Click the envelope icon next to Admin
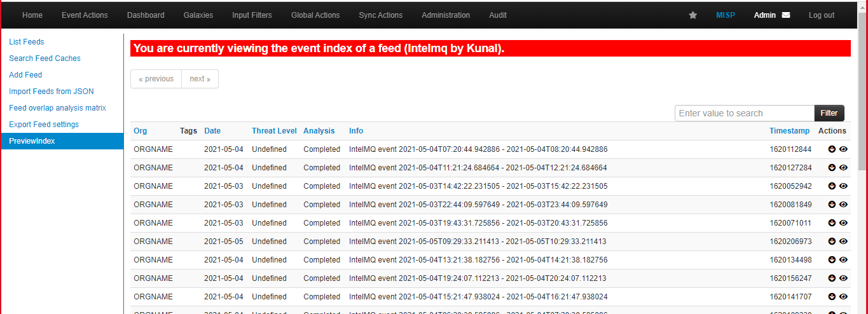This screenshot has height=314, width=868. click(x=786, y=15)
